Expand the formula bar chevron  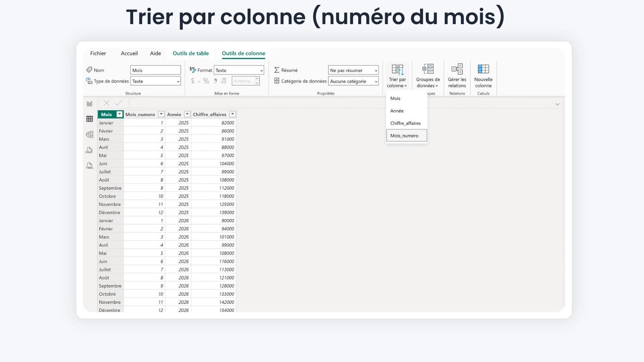(557, 104)
